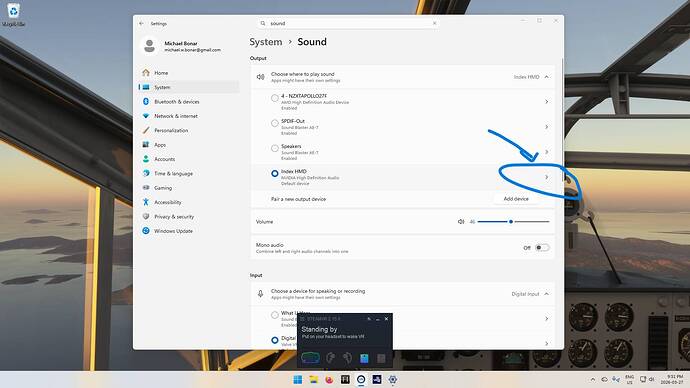Collapse the 'Choose where to play sound' list

point(547,77)
